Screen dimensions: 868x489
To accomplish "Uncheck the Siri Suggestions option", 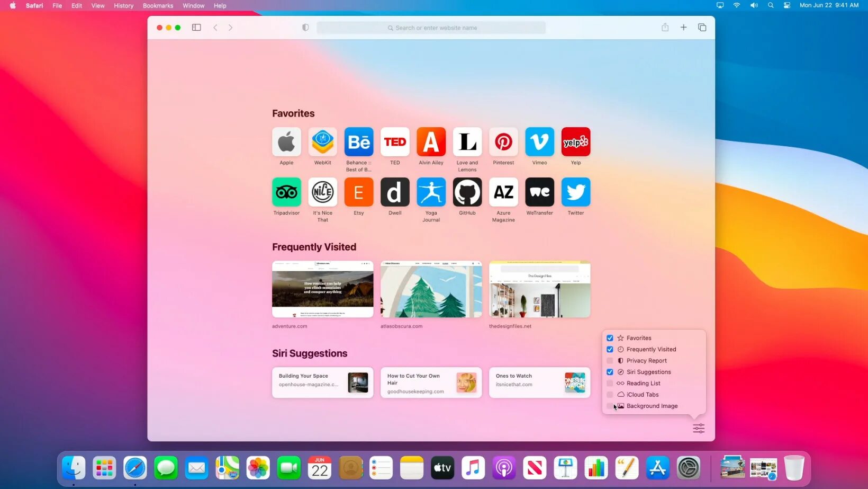I will coord(610,371).
